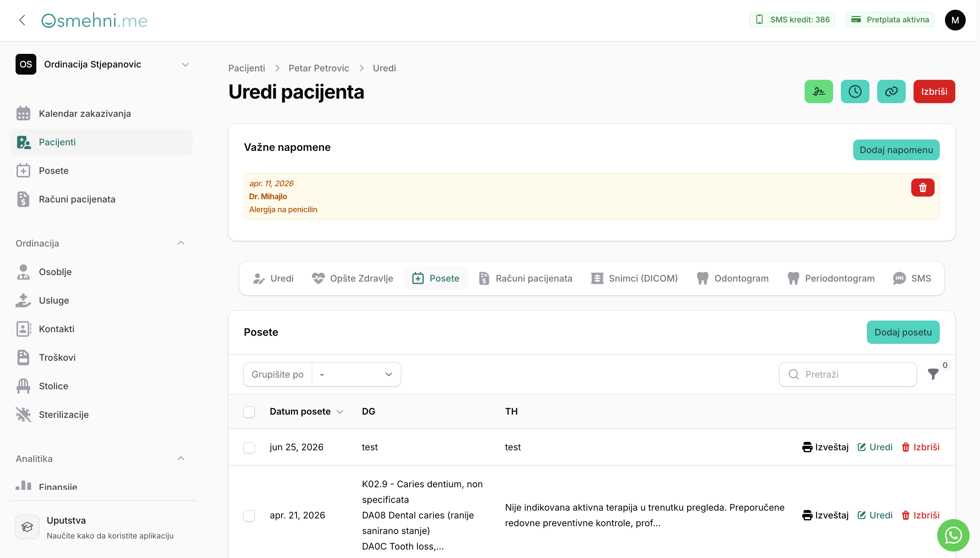Open patient history clock icon button
This screenshot has width=980, height=558.
coord(855,91)
